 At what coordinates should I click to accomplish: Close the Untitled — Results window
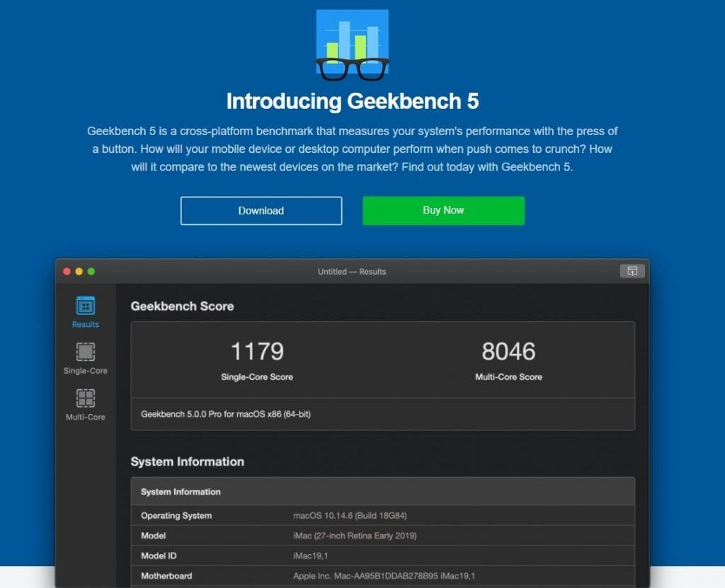[67, 271]
